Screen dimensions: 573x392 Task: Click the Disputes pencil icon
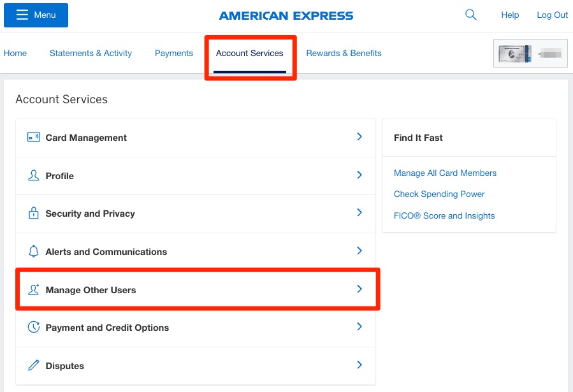[33, 365]
